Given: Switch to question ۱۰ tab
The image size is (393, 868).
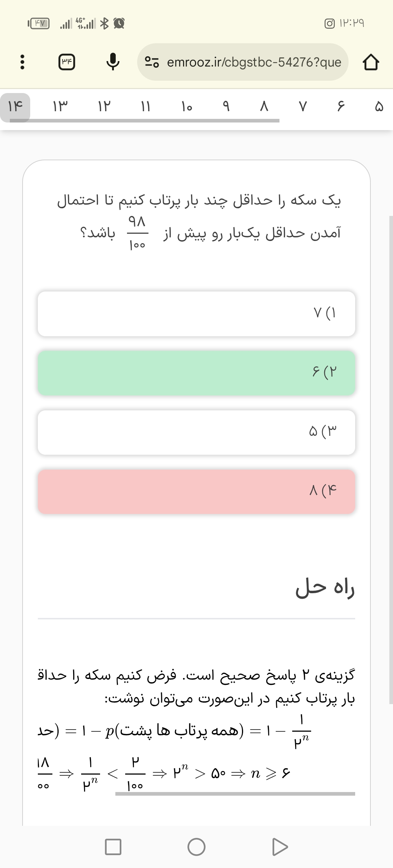Looking at the screenshot, I should pyautogui.click(x=187, y=107).
